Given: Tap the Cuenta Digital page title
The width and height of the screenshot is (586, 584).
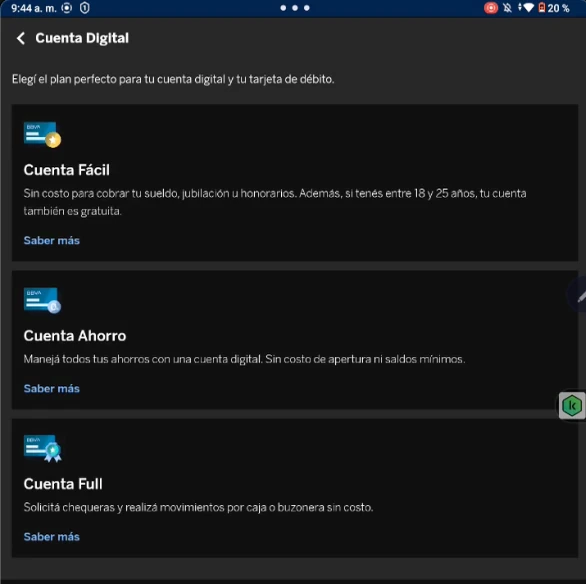Looking at the screenshot, I should point(82,38).
